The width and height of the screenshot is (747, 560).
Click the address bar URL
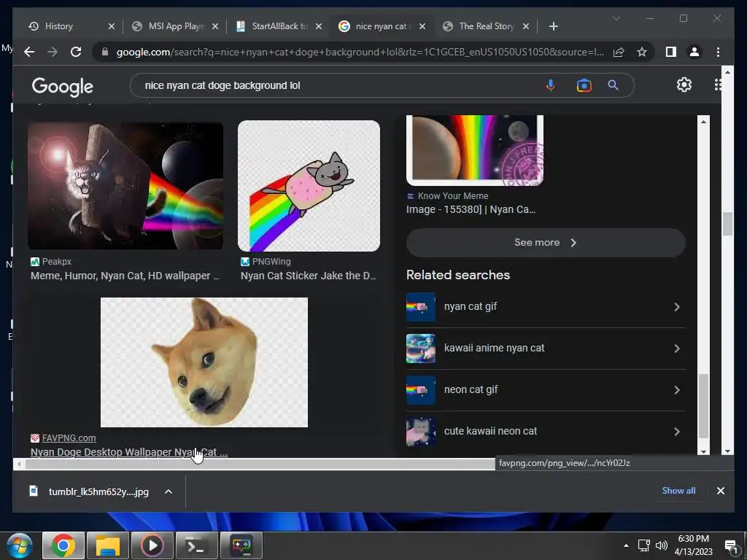360,52
